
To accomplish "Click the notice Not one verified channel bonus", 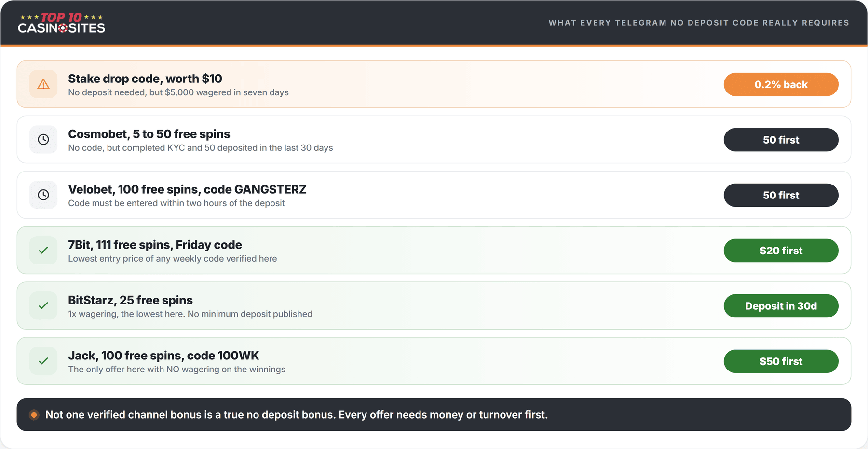I will [x=297, y=415].
